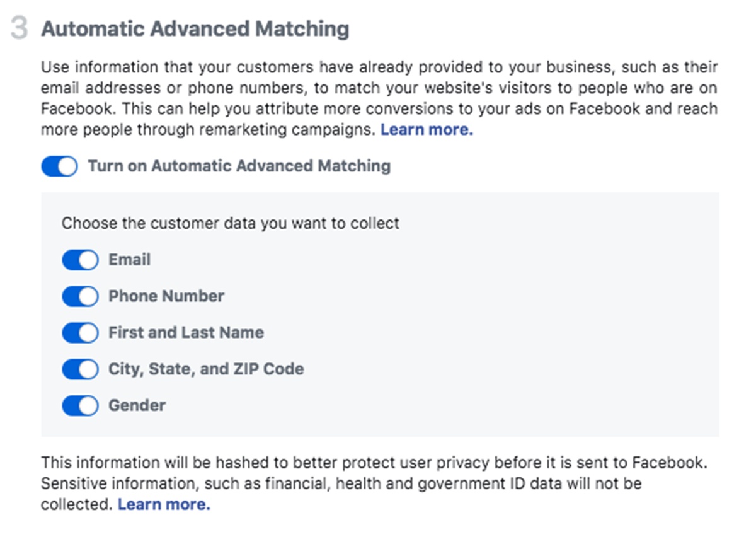Follow Learn more link after hashed data note
The width and height of the screenshot is (756, 544).
click(164, 504)
